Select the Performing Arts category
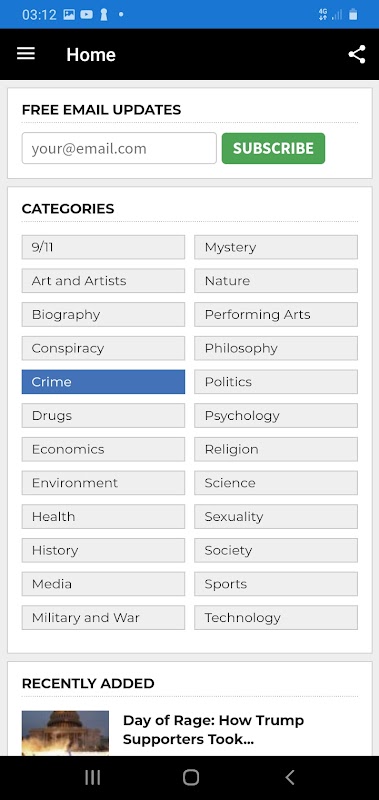The image size is (379, 800). click(x=275, y=314)
